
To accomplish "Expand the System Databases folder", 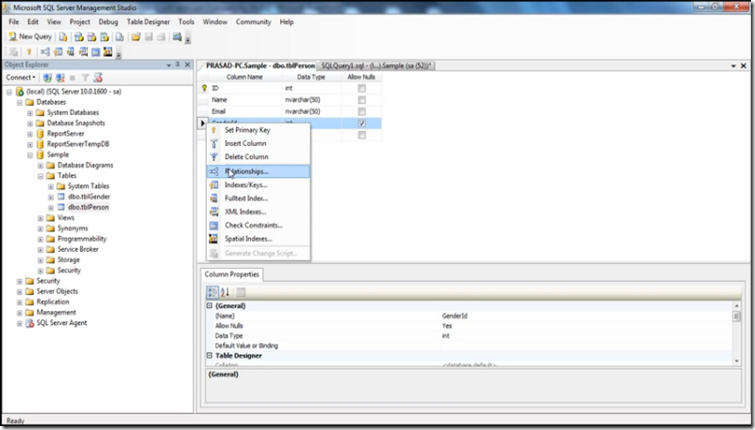I will [x=30, y=113].
